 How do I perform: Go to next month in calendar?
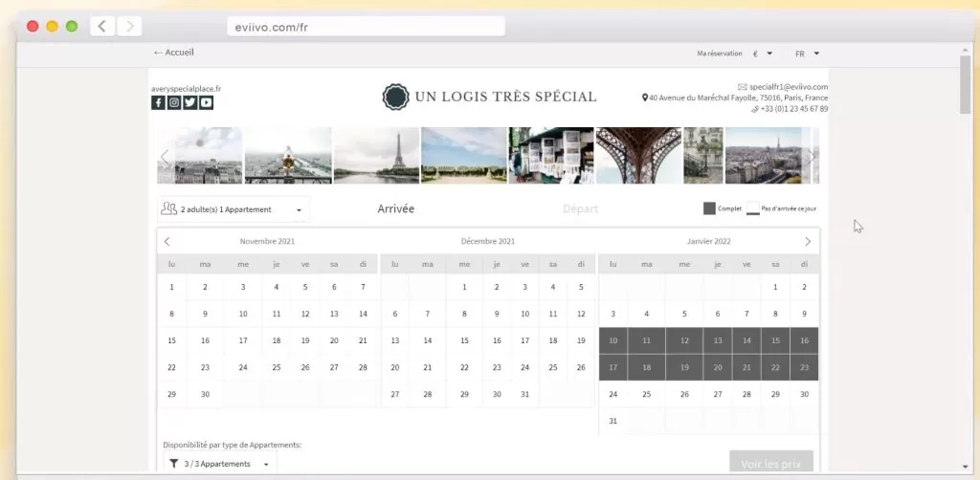pyautogui.click(x=808, y=242)
